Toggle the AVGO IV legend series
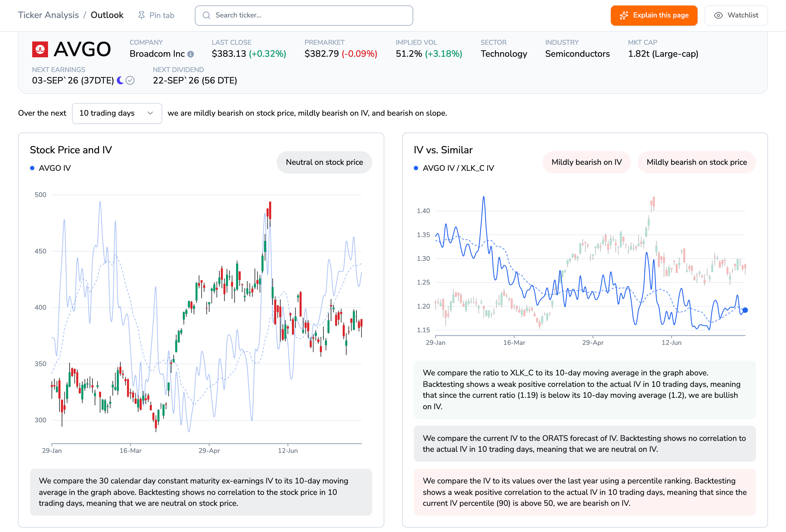This screenshot has width=786, height=532. [x=50, y=168]
